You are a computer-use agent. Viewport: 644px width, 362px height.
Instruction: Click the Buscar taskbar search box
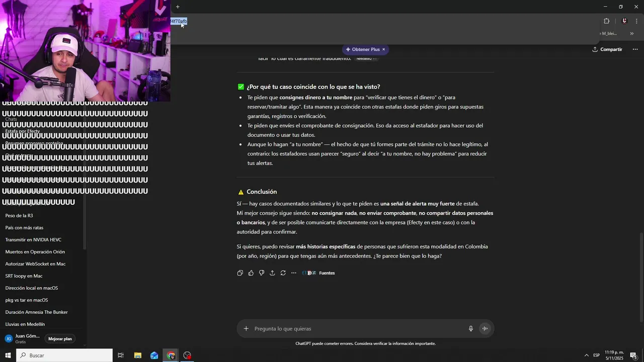[64, 355]
